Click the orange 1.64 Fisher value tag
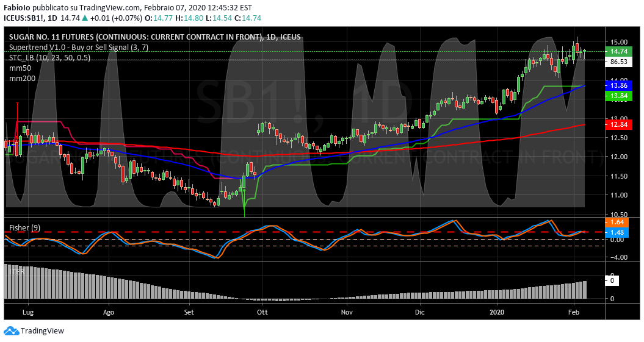Image resolution: width=644 pixels, height=342 pixels. click(615, 223)
